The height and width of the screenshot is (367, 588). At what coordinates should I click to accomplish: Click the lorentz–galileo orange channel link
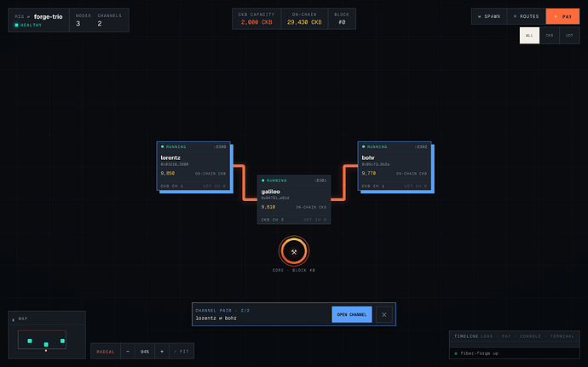click(244, 182)
